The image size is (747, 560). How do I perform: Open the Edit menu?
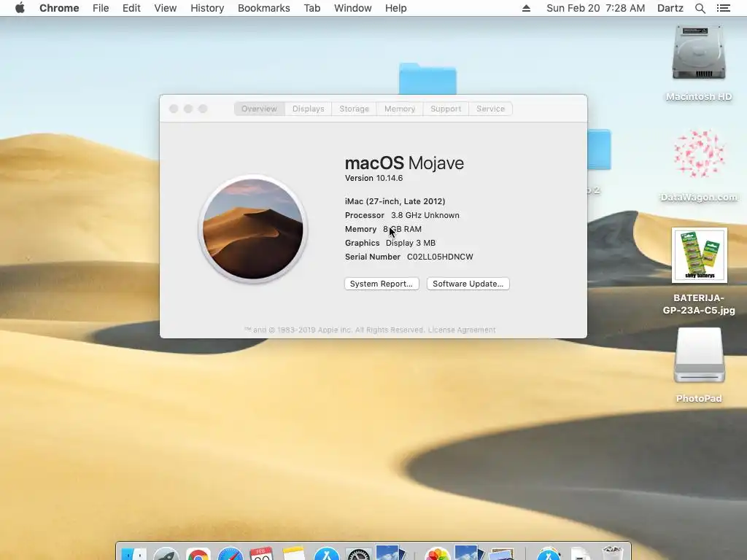click(x=131, y=8)
